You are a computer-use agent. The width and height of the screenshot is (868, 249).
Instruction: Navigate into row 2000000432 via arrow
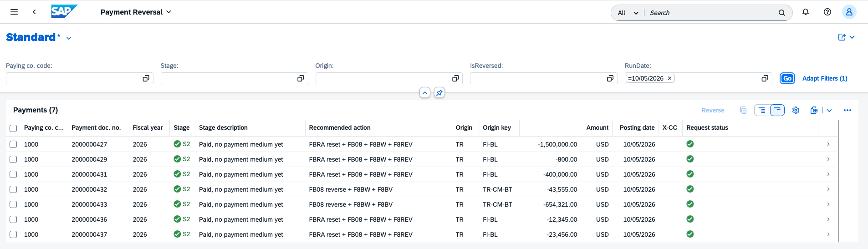pos(828,189)
